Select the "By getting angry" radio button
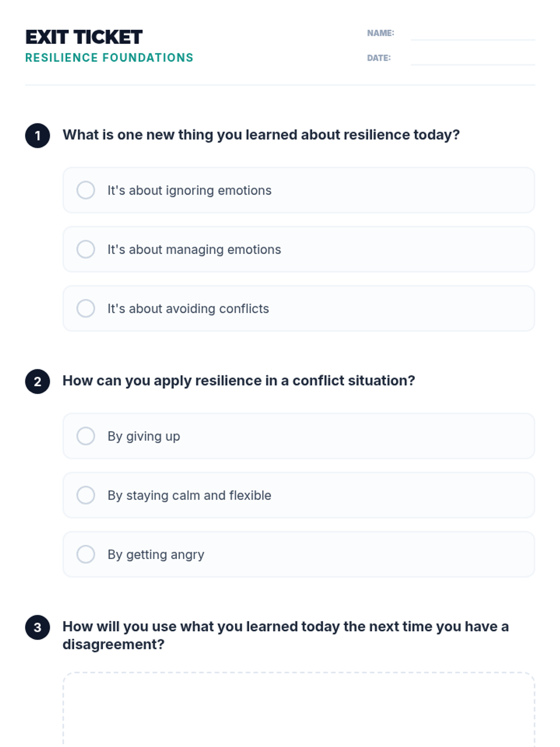Screen dimensions: 560x747 86,555
